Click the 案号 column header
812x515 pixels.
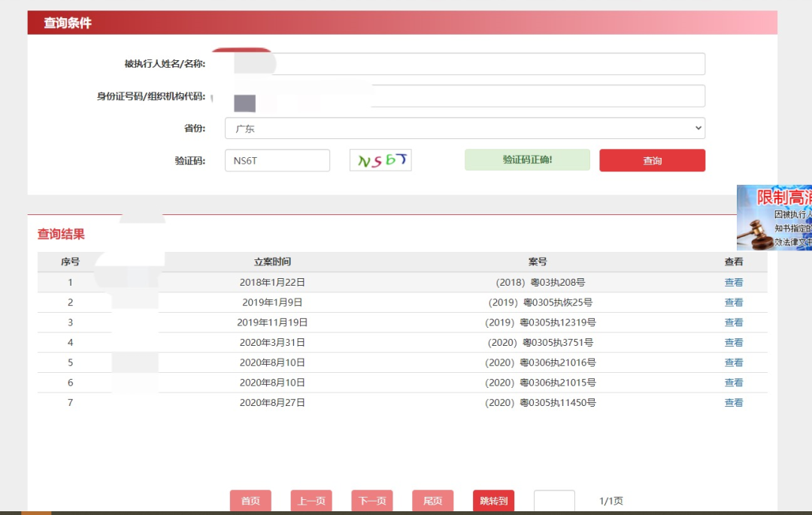point(536,262)
